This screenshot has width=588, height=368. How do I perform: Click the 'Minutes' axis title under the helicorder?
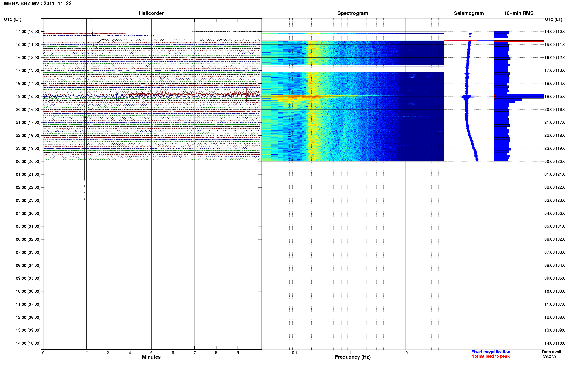point(151,357)
